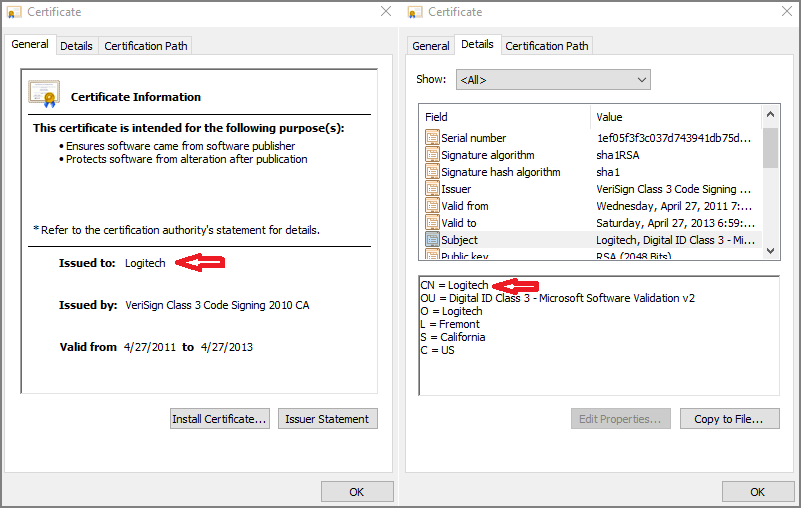Switch to Details tab in left window
This screenshot has height=508, width=801.
pyautogui.click(x=76, y=46)
